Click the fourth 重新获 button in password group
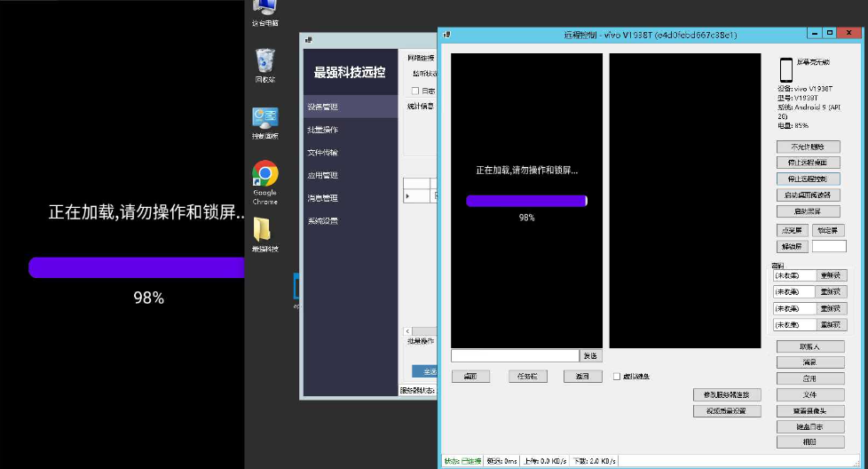868x469 pixels. (831, 324)
